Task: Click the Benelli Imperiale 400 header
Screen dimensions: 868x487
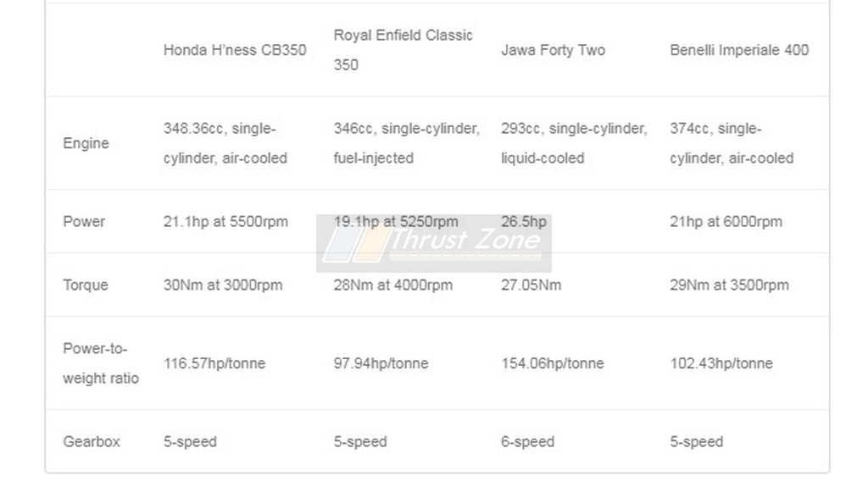Action: pyautogui.click(x=739, y=50)
